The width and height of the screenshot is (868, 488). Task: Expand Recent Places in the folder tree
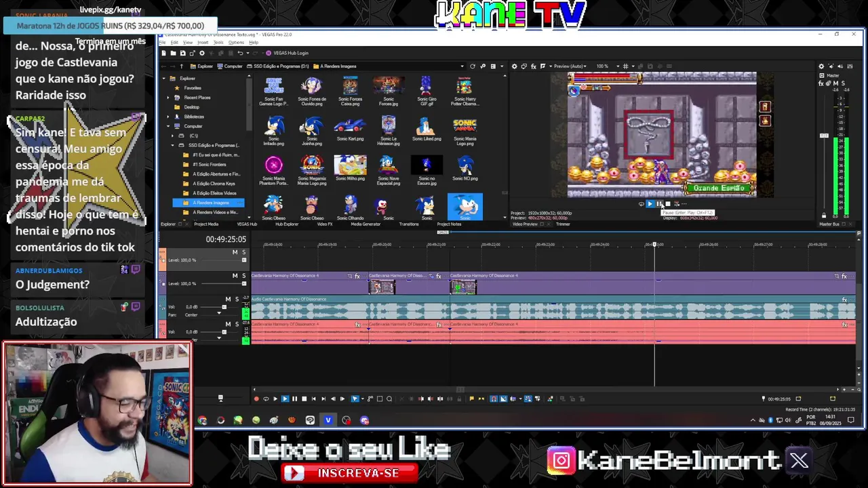coord(168,98)
